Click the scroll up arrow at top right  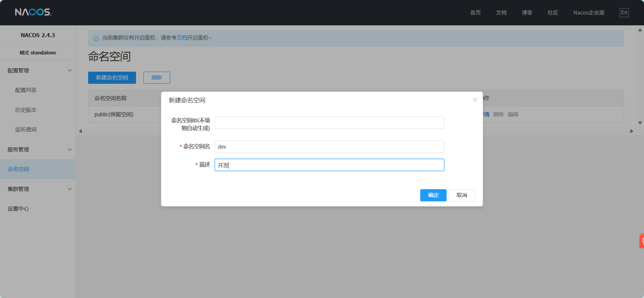pyautogui.click(x=640, y=30)
